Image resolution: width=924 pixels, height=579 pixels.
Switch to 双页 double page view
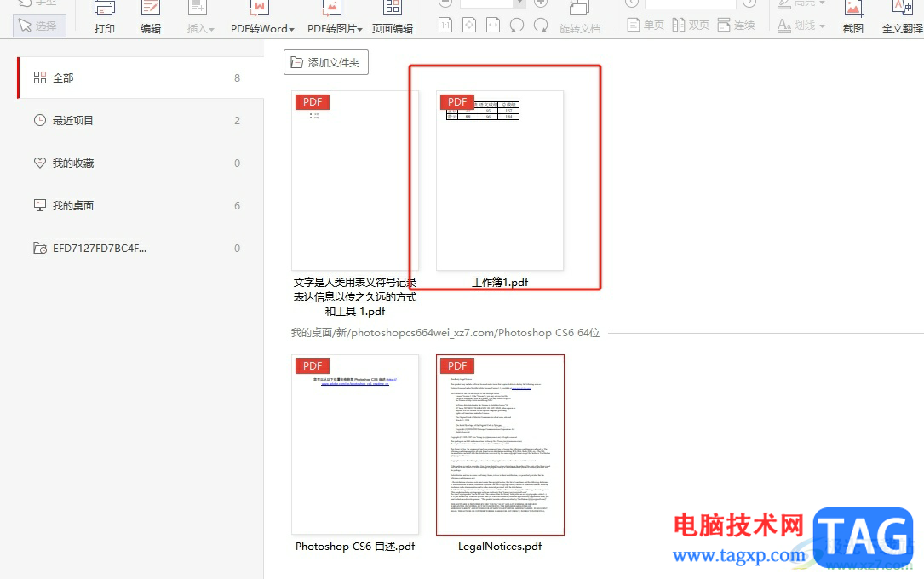point(691,26)
